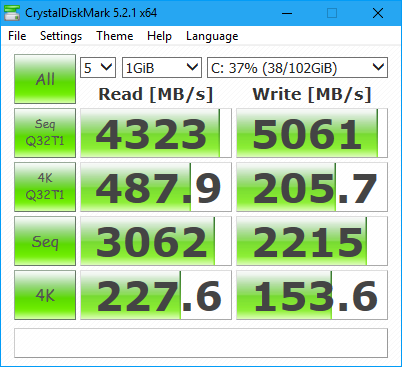
Task: Open the File menu
Action: (x=17, y=36)
